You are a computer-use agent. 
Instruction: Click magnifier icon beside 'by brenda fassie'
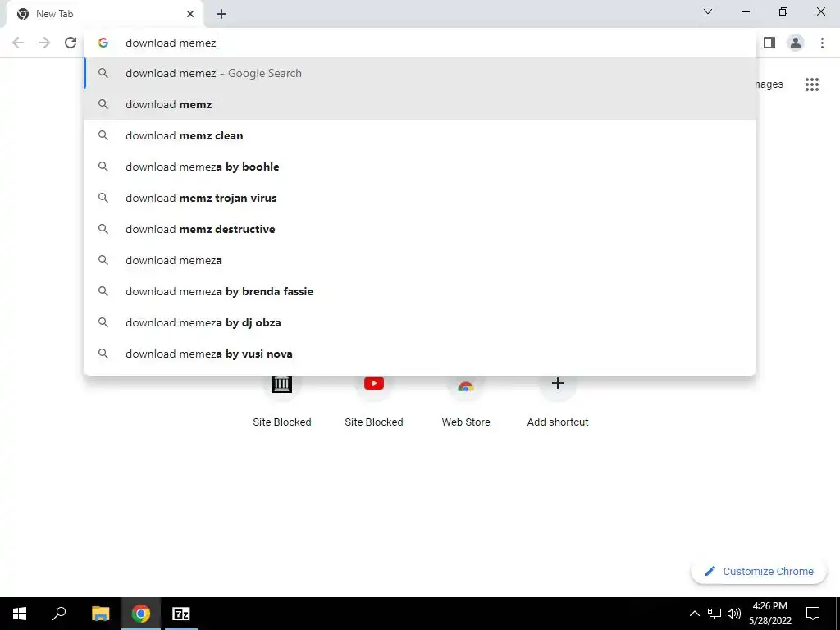tap(103, 291)
